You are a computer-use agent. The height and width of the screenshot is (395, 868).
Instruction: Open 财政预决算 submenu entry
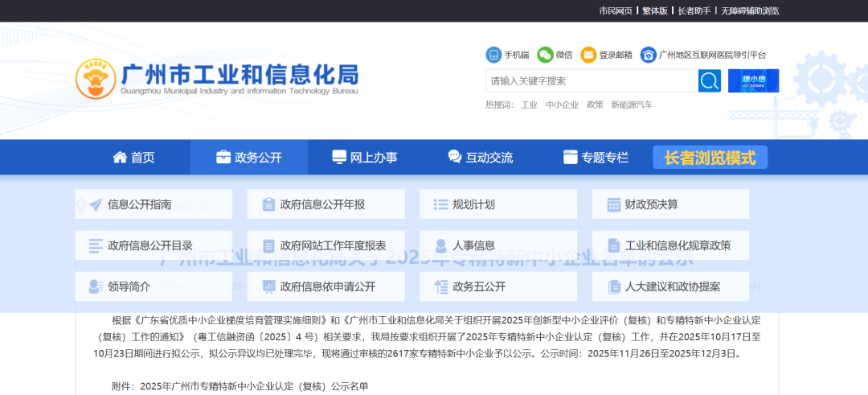point(671,204)
